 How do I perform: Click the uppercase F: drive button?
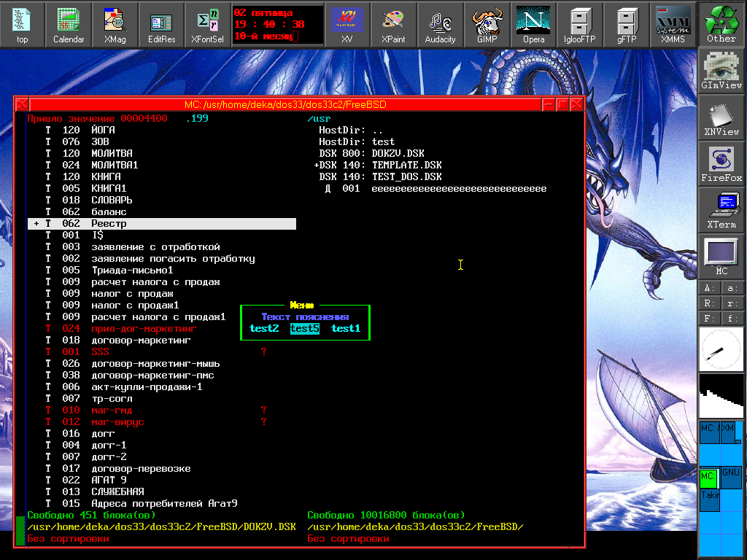click(709, 319)
